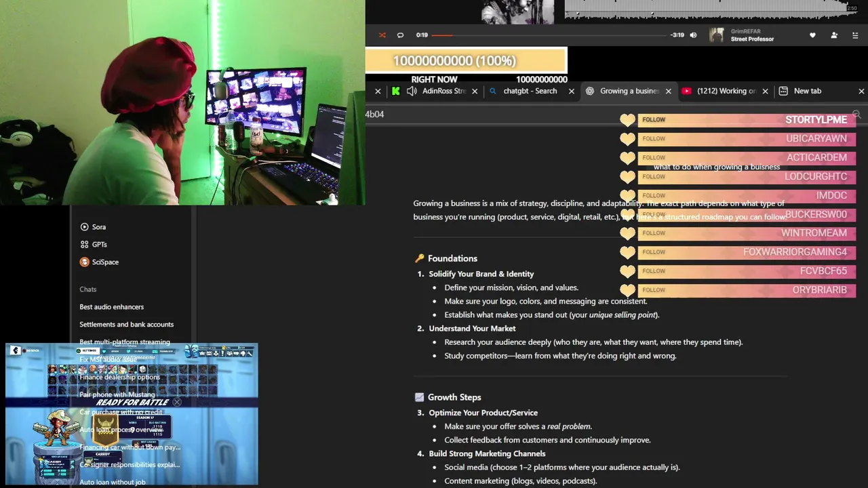The height and width of the screenshot is (488, 868).
Task: Click Solidify Your Brand & Identity text
Action: tap(481, 274)
